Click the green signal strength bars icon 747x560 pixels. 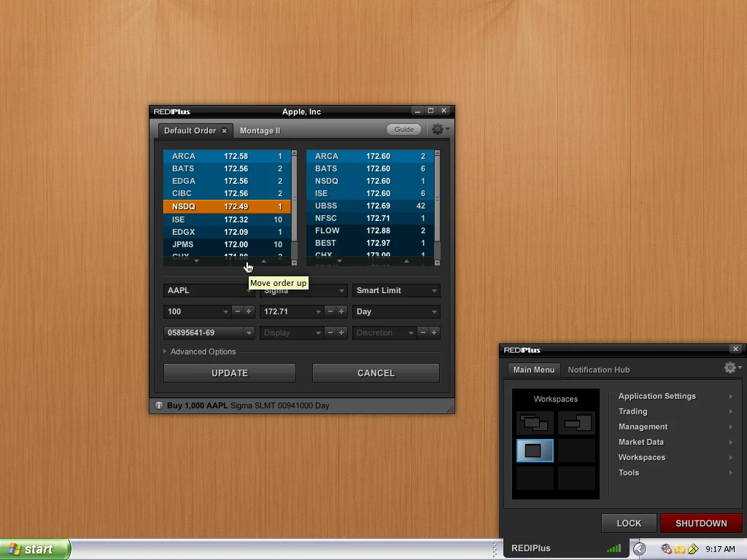pyautogui.click(x=614, y=548)
